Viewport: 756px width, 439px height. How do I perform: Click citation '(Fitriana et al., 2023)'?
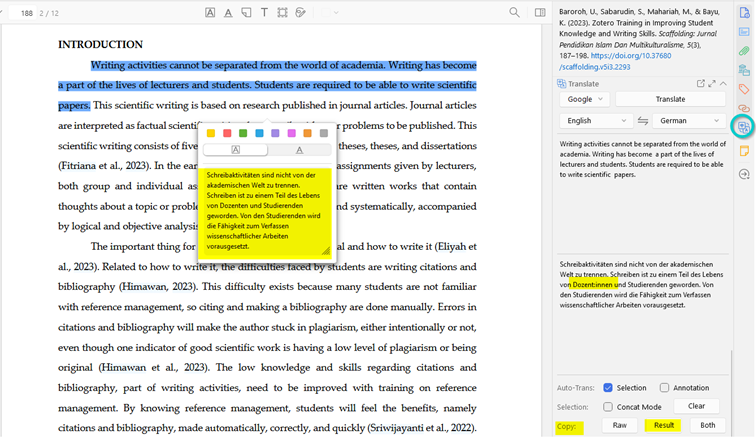[103, 166]
